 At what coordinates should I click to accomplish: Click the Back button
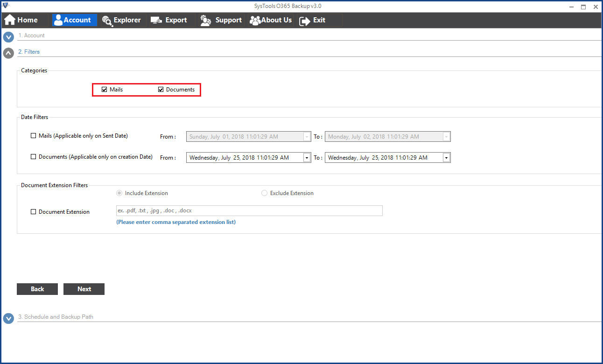(x=37, y=289)
